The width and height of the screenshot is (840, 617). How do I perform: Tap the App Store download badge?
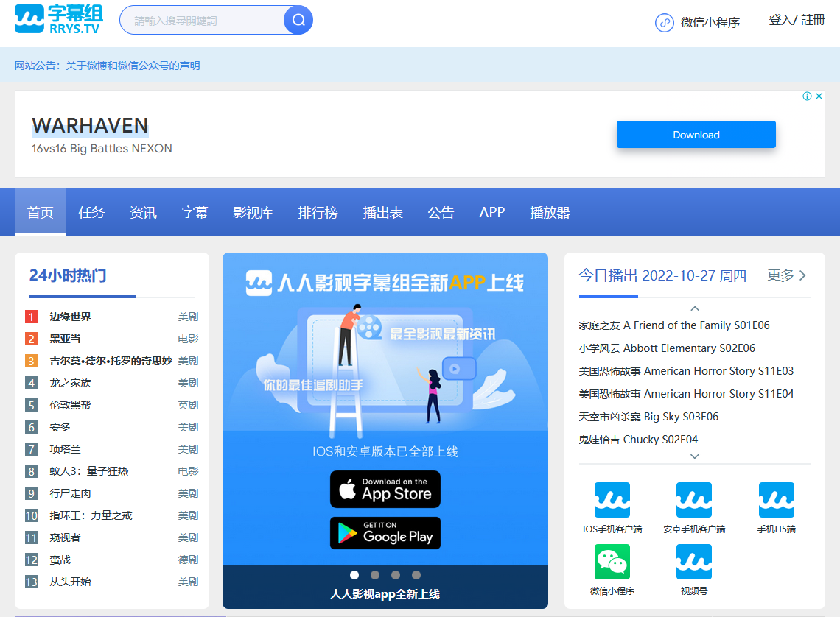pos(385,489)
